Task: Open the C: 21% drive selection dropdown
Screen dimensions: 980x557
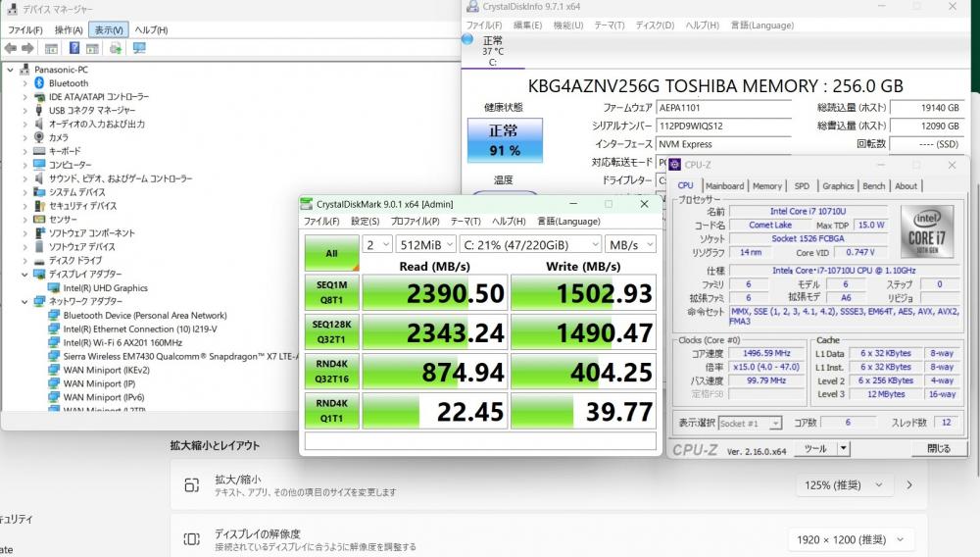Action: (530, 244)
